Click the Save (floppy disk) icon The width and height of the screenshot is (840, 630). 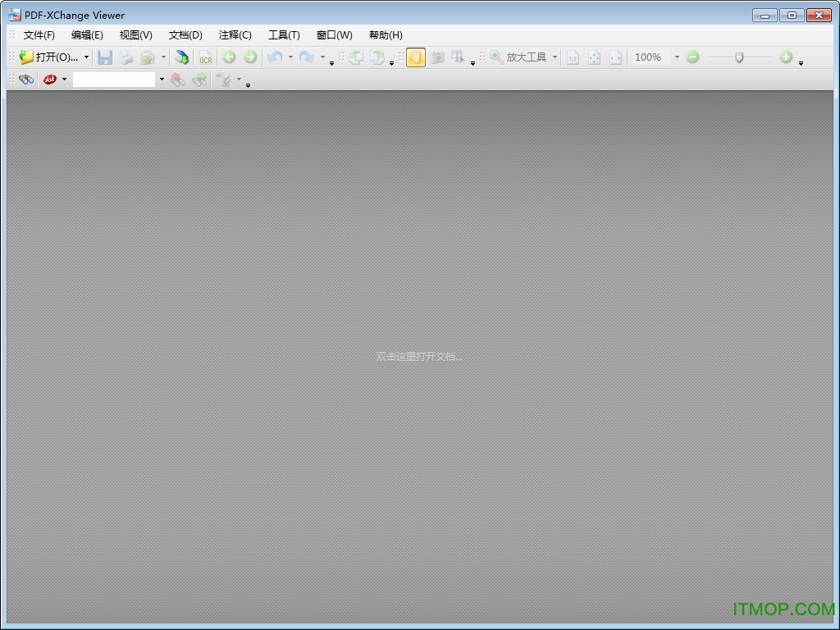pos(105,57)
